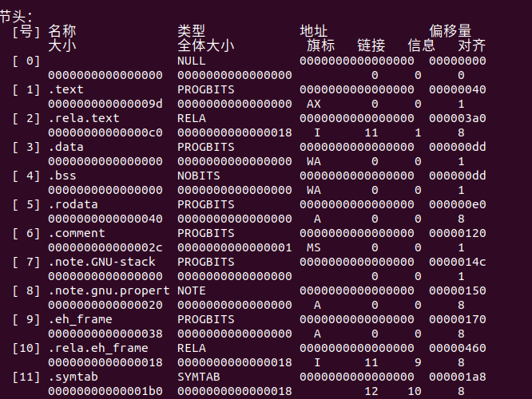The width and height of the screenshot is (532, 399).
Task: Click the .note.GNU-stack section name
Action: coord(101,262)
